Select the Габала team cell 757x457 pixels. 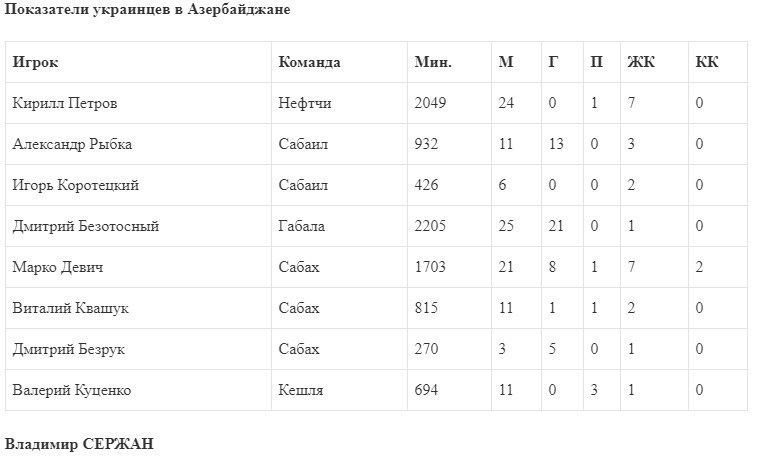301,226
